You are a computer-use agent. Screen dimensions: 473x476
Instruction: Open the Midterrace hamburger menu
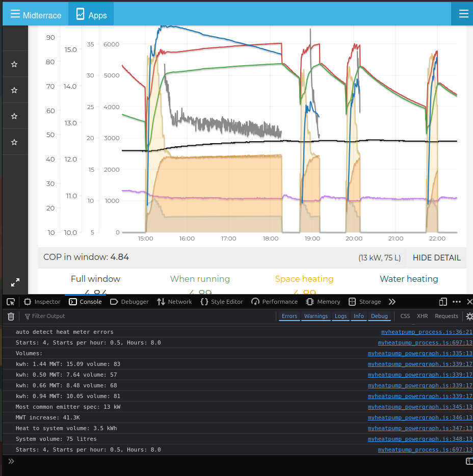(15, 14)
